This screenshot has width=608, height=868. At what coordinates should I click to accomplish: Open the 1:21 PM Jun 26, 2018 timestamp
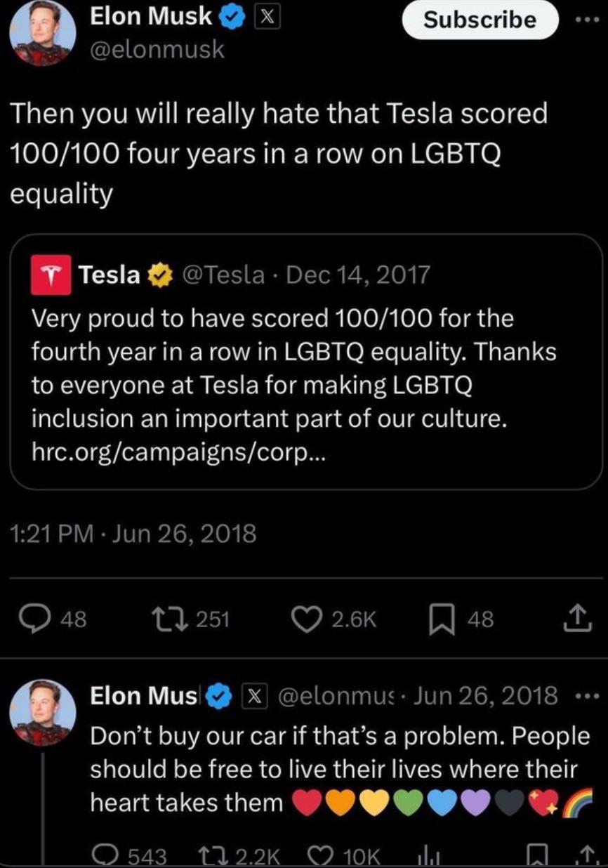133,534
